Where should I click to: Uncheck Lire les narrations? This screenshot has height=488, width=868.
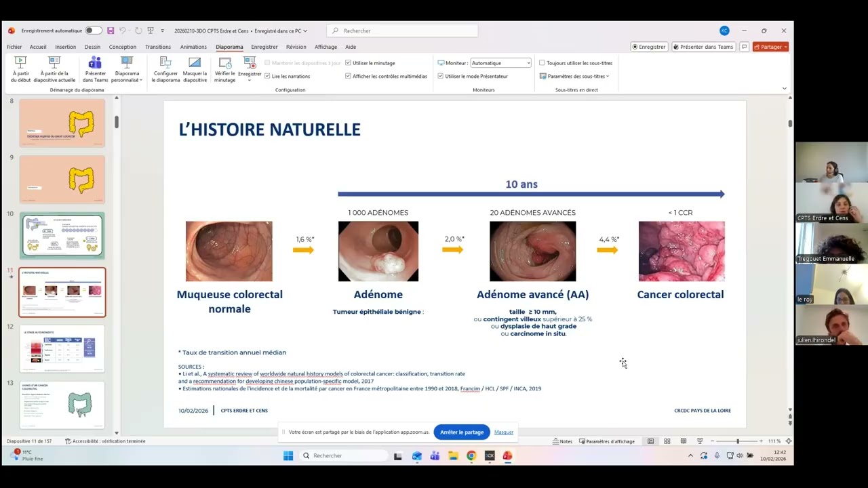[x=267, y=77]
